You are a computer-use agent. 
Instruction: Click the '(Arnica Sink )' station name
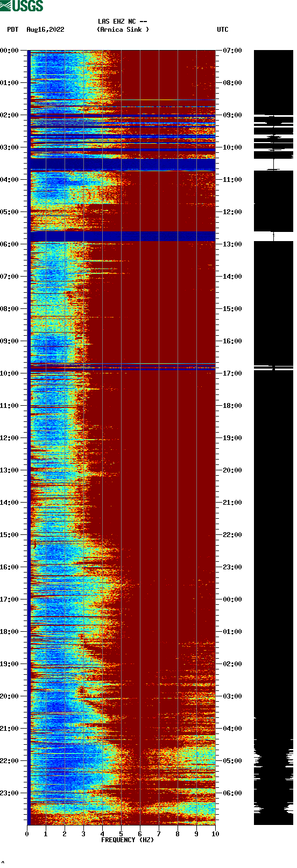[123, 30]
